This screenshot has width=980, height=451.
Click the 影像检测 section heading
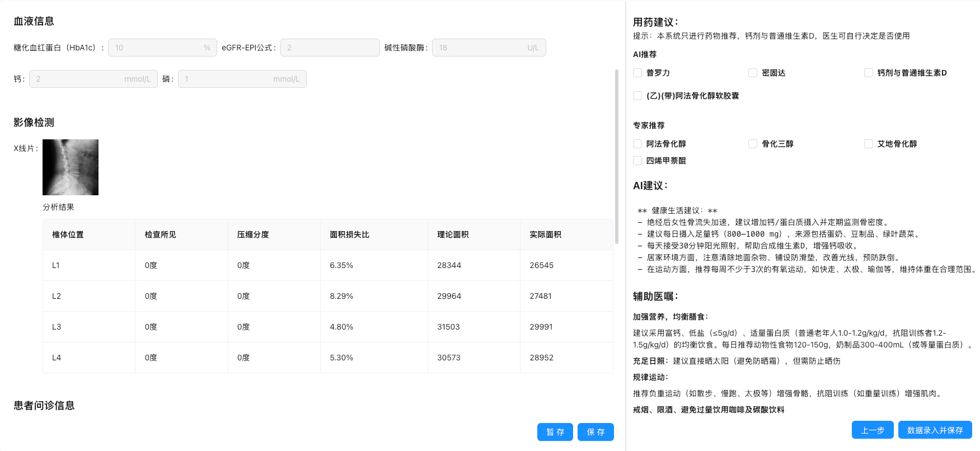34,123
